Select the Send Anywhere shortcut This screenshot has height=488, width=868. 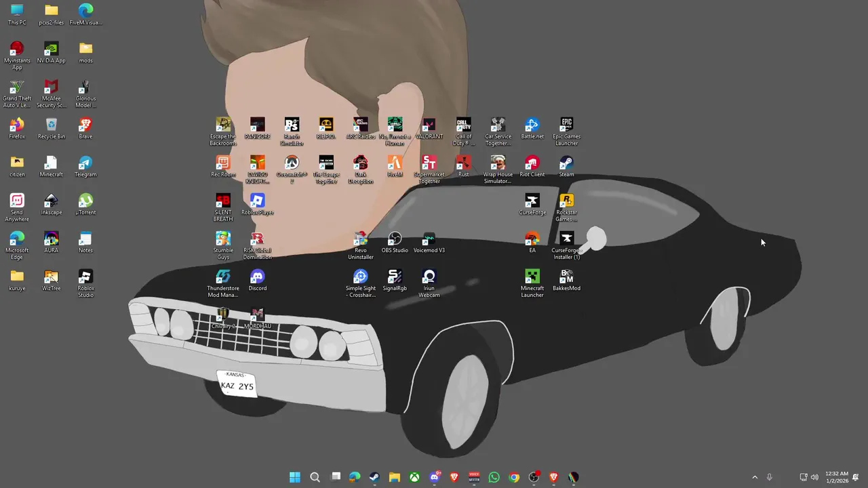pos(17,207)
